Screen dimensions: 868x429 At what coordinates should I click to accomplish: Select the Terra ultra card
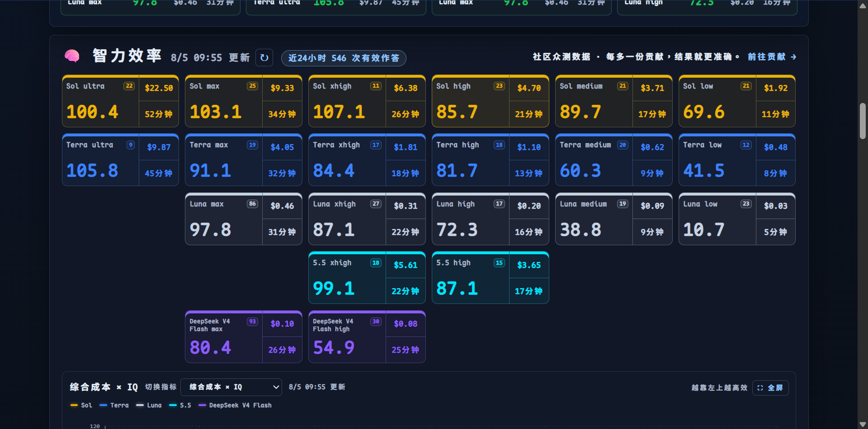120,160
